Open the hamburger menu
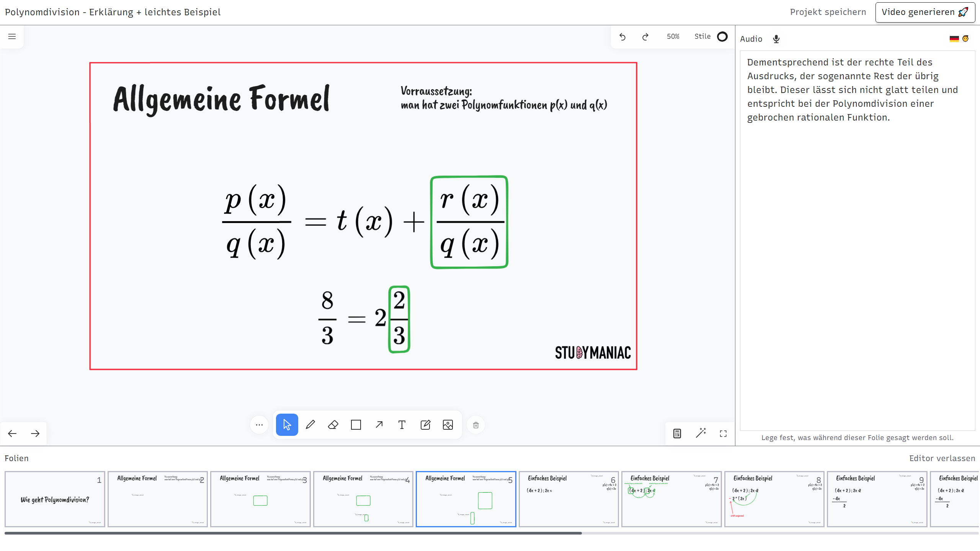This screenshot has height=551, width=980. [12, 36]
